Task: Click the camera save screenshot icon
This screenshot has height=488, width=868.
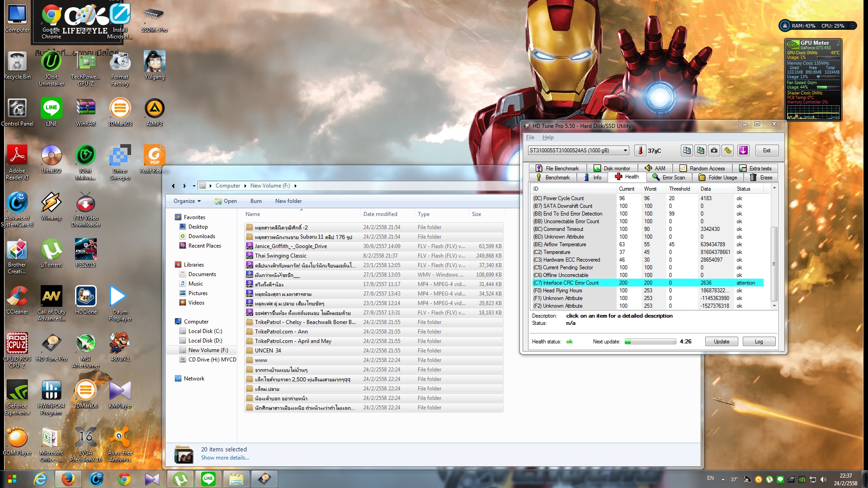Action: 714,150
